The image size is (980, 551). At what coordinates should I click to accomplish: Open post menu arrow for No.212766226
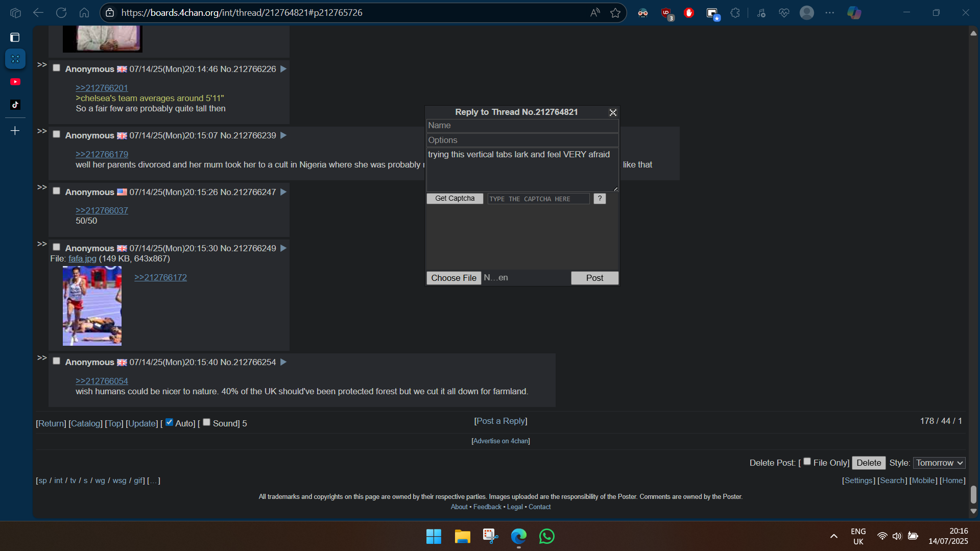coord(283,69)
